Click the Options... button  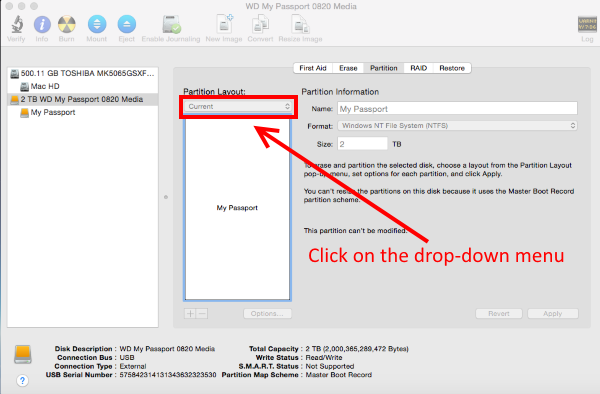coord(267,314)
